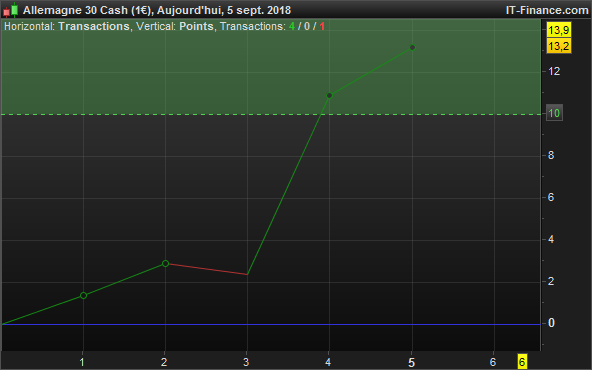Click the bold 5 label on horizontal axis
The image size is (592, 370).
click(x=412, y=362)
